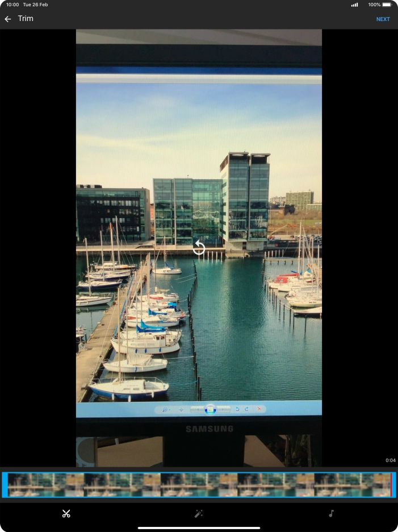Click the red end marker on timeline
Image resolution: width=398 pixels, height=532 pixels.
[391, 484]
